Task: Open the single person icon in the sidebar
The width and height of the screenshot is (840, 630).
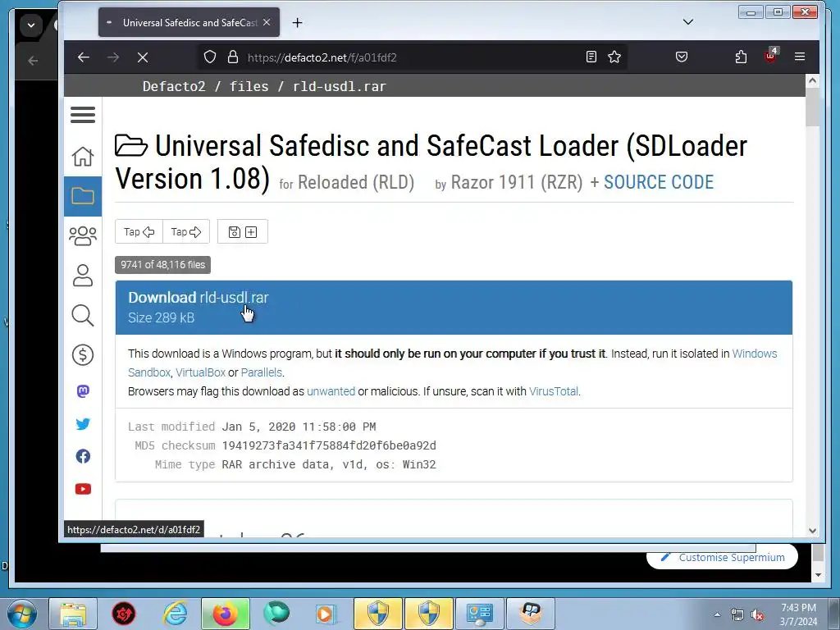Action: click(83, 276)
